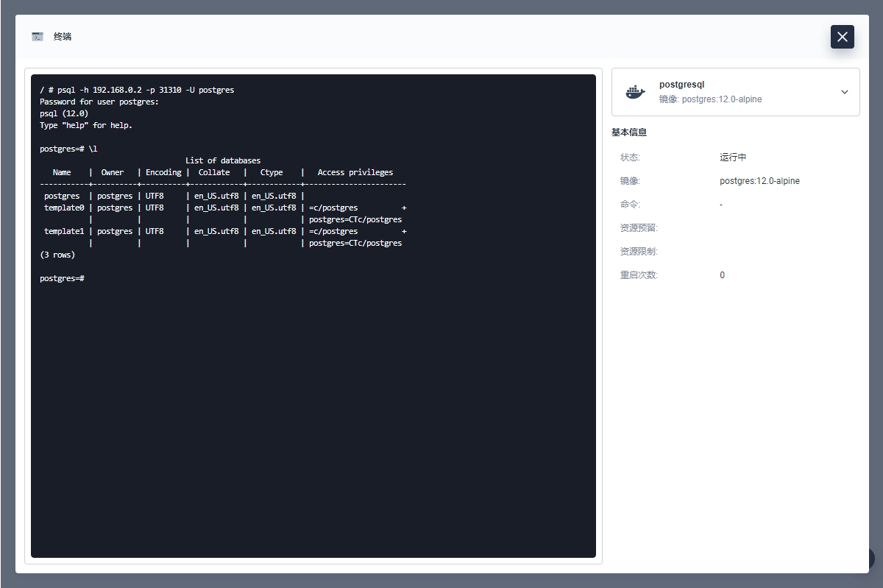Click the template1 database name
The image size is (883, 588).
coord(64,231)
